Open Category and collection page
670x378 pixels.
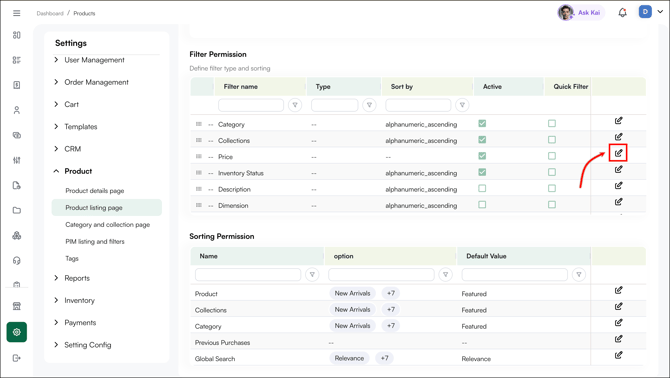point(108,225)
